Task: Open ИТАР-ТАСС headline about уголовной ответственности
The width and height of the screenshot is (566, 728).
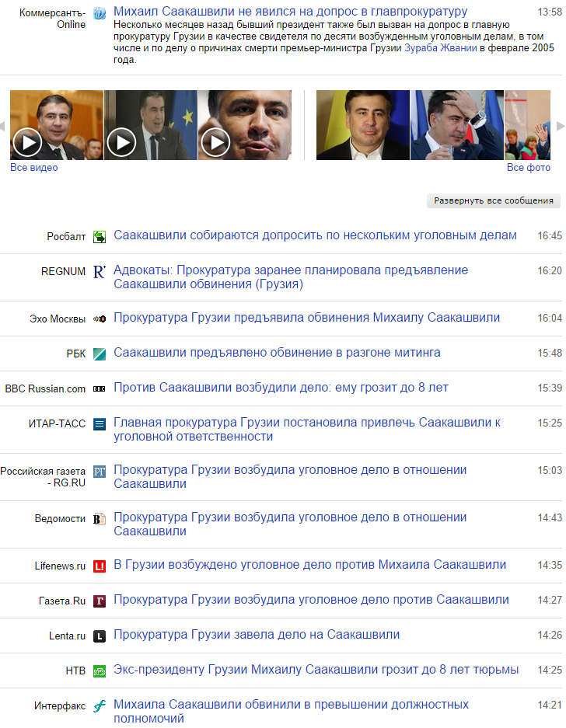Action: tap(307, 429)
